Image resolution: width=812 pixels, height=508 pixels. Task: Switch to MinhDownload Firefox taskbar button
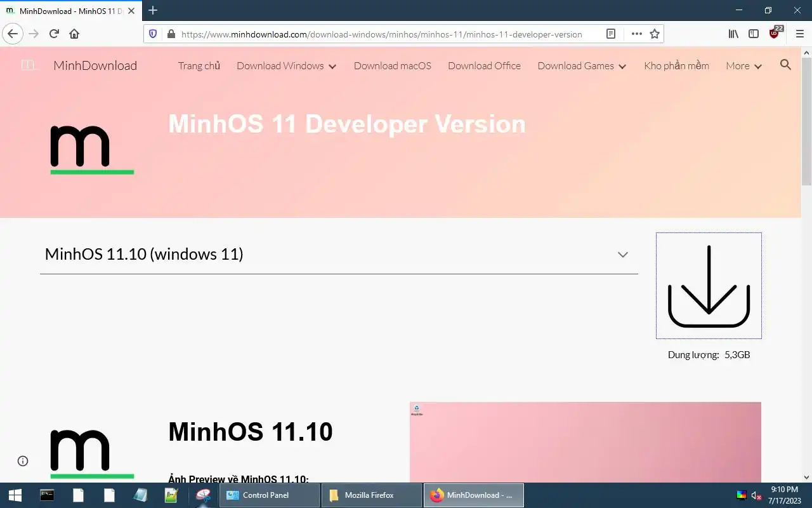pos(474,495)
